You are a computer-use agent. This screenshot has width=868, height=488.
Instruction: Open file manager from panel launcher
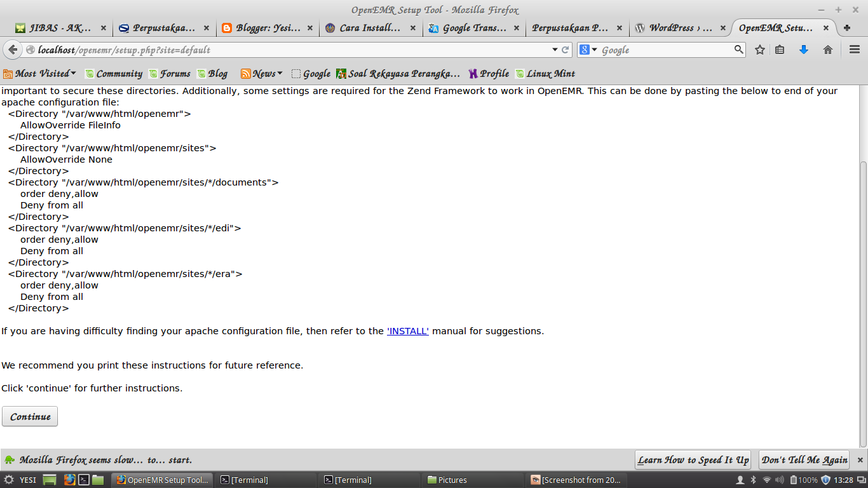pyautogui.click(x=98, y=480)
